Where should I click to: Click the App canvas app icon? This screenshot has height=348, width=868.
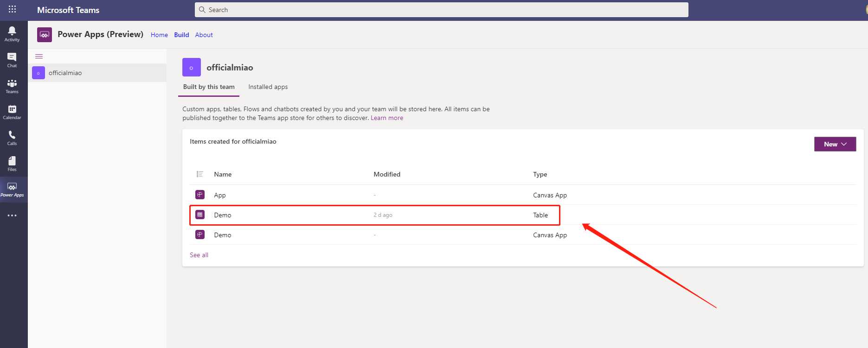pos(200,195)
